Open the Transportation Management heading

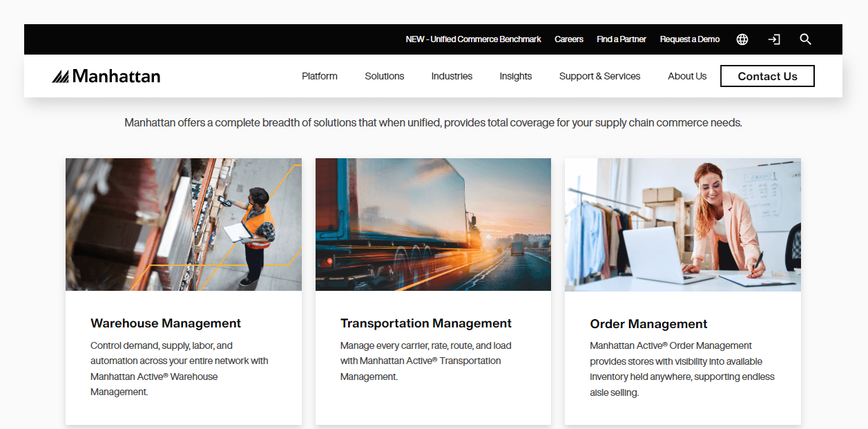[426, 323]
